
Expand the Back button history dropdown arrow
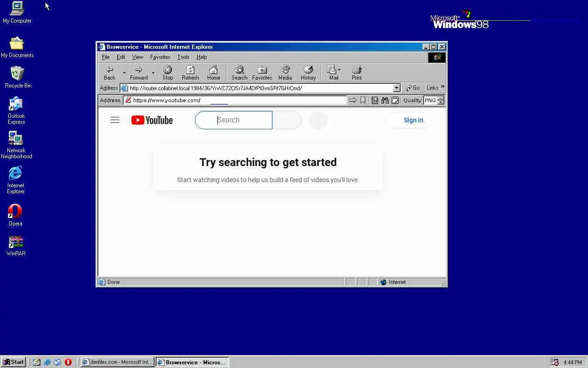(x=124, y=73)
